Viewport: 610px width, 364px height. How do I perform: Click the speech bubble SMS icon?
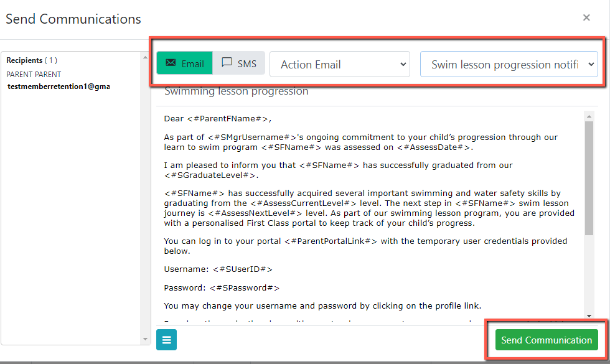click(x=227, y=62)
